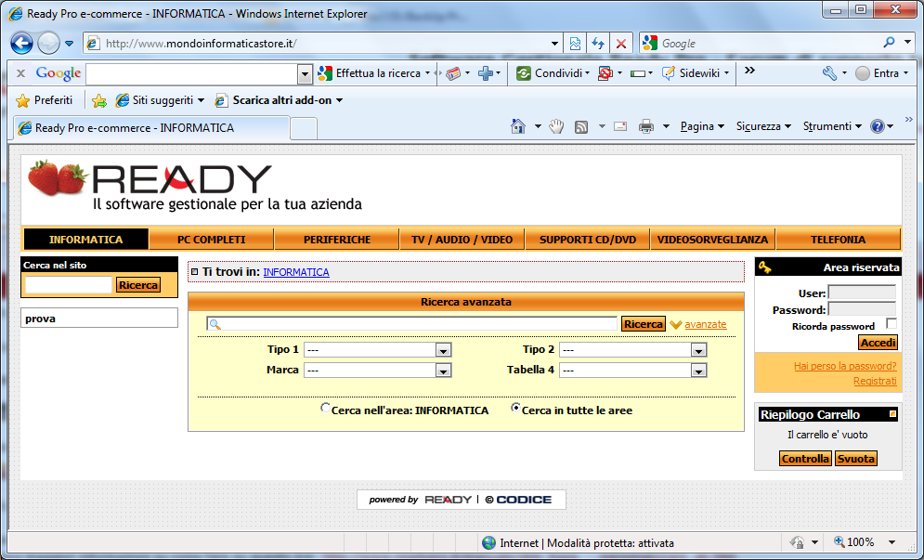Click the prova item in left sidebar
The height and width of the screenshot is (560, 924).
99,319
